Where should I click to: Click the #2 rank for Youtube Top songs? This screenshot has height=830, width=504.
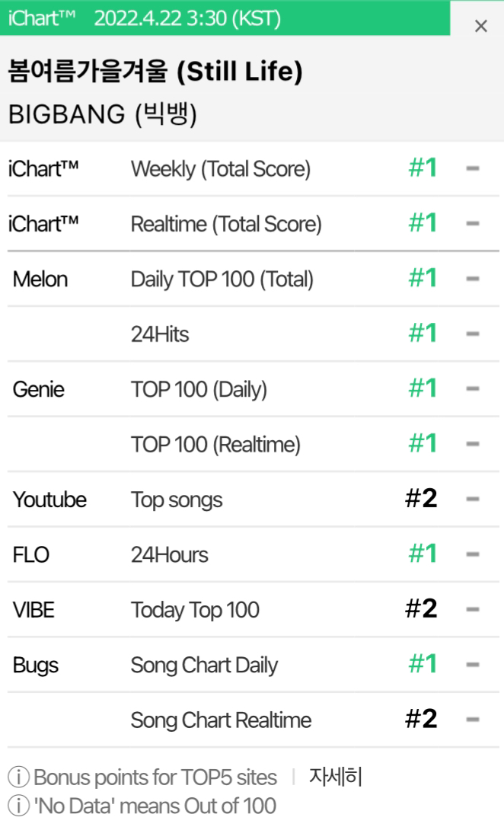coord(422,498)
